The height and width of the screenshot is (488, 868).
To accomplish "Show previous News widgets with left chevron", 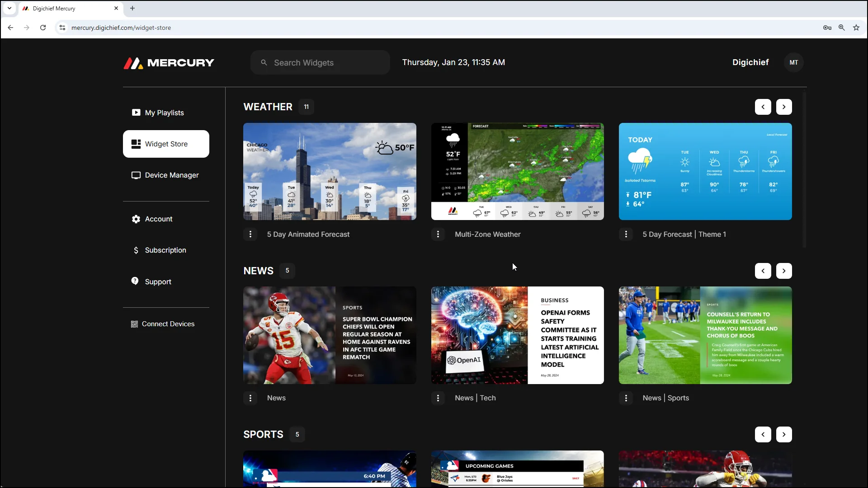I will click(x=763, y=271).
